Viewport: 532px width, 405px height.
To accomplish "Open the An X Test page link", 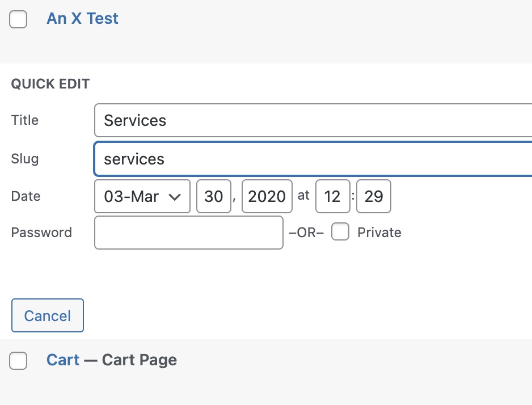I will click(82, 18).
